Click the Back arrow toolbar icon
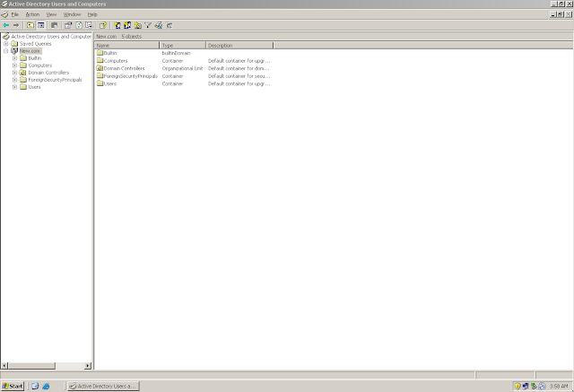574x392 pixels. (6, 25)
